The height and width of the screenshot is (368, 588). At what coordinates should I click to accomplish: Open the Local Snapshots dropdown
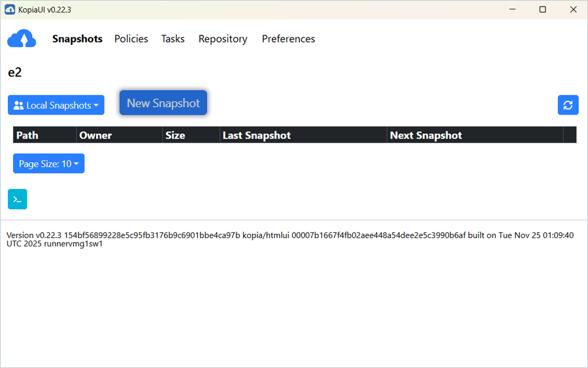click(x=56, y=105)
